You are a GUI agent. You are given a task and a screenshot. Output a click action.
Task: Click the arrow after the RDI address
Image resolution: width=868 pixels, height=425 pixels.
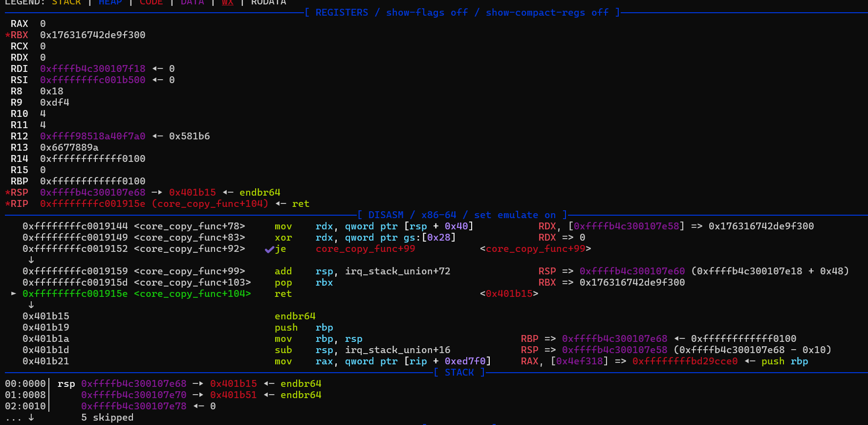pyautogui.click(x=157, y=69)
